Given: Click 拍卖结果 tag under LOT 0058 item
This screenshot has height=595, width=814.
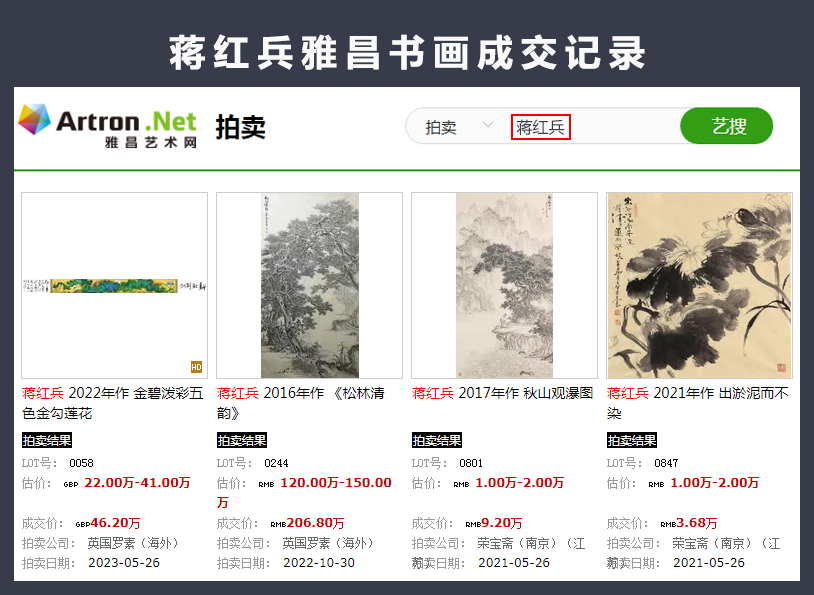Looking at the screenshot, I should (x=47, y=440).
